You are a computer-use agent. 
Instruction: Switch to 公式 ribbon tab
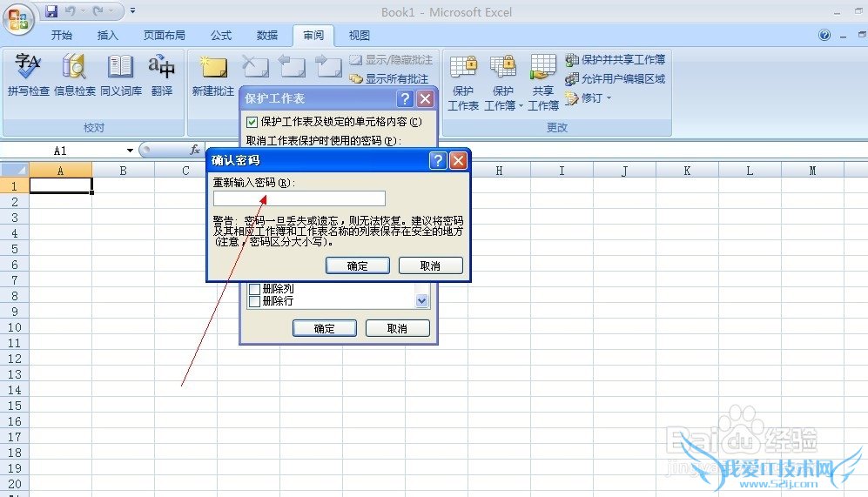(x=221, y=36)
